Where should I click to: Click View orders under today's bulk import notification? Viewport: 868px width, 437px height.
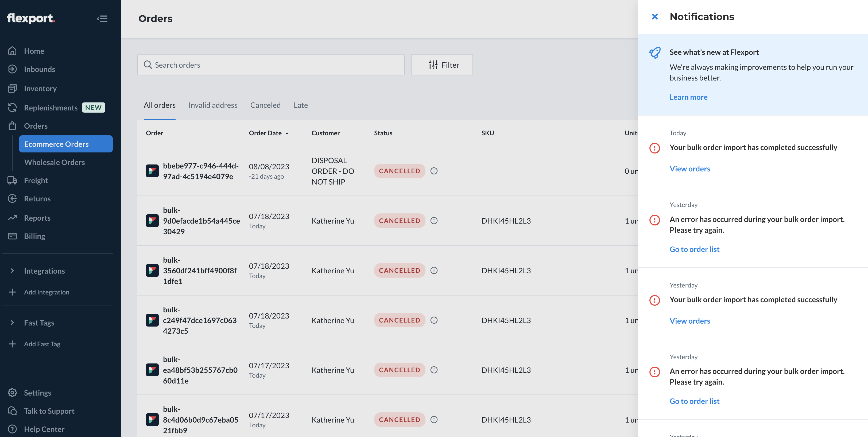coord(690,168)
